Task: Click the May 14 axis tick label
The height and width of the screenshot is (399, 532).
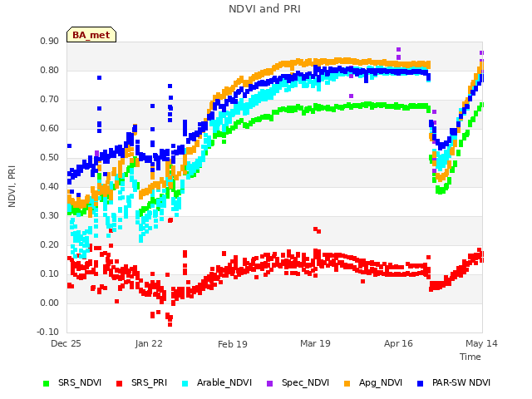Action: [x=481, y=343]
